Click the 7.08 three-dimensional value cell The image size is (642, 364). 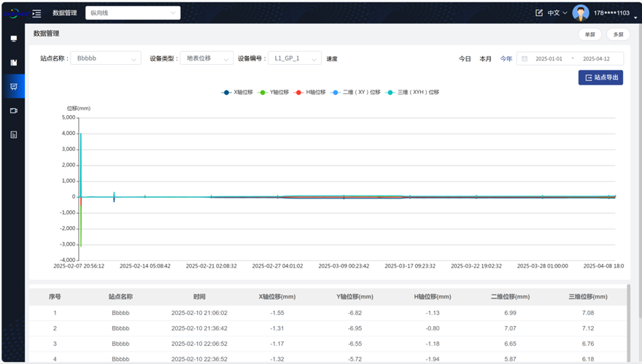point(588,313)
